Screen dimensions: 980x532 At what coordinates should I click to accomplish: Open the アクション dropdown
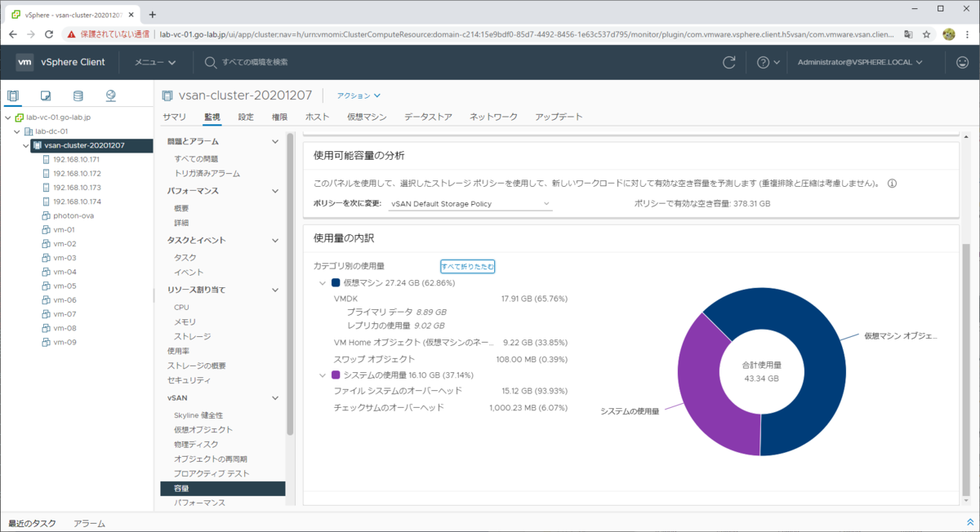tap(359, 95)
